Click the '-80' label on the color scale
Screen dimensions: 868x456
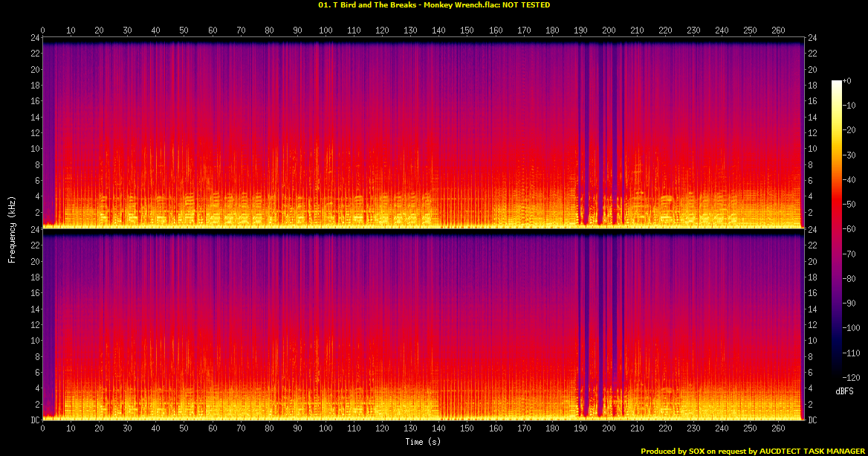[849, 279]
